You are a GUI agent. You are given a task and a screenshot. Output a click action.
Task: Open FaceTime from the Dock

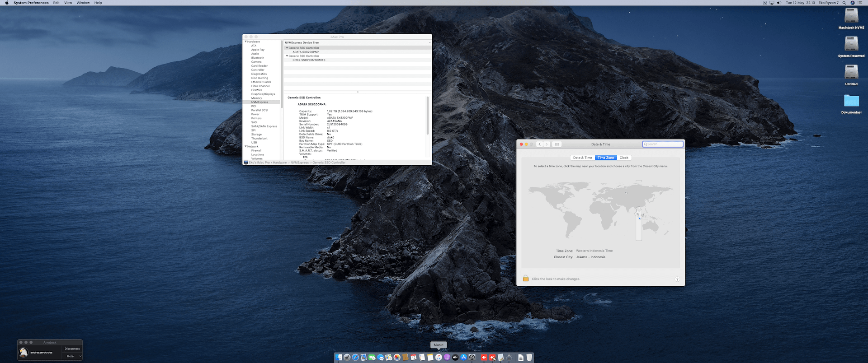click(372, 358)
